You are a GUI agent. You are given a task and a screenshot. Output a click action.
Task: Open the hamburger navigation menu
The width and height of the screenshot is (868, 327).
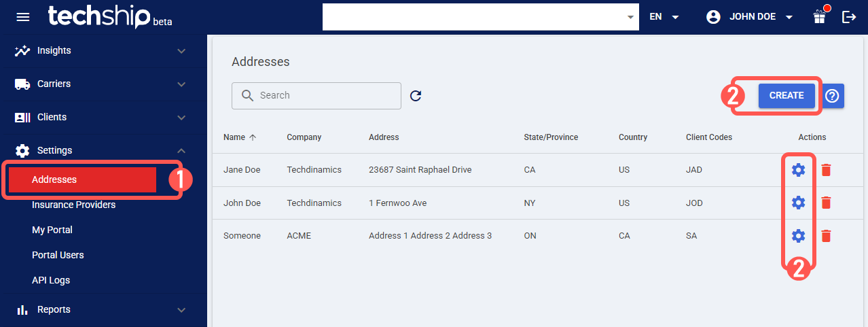click(x=23, y=17)
